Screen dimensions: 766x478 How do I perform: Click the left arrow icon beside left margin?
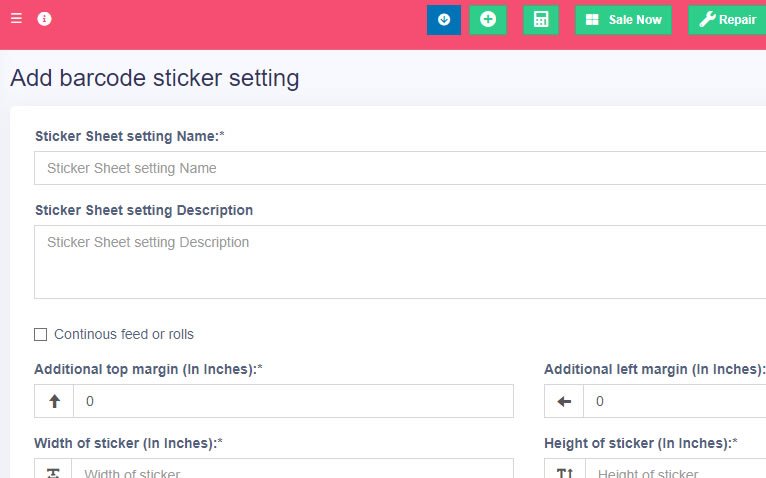564,401
